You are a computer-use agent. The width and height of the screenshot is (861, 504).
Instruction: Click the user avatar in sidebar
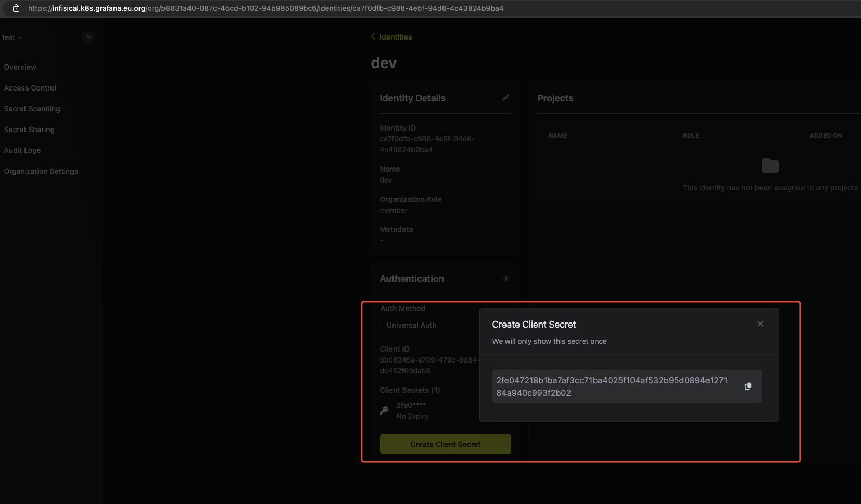(x=88, y=37)
